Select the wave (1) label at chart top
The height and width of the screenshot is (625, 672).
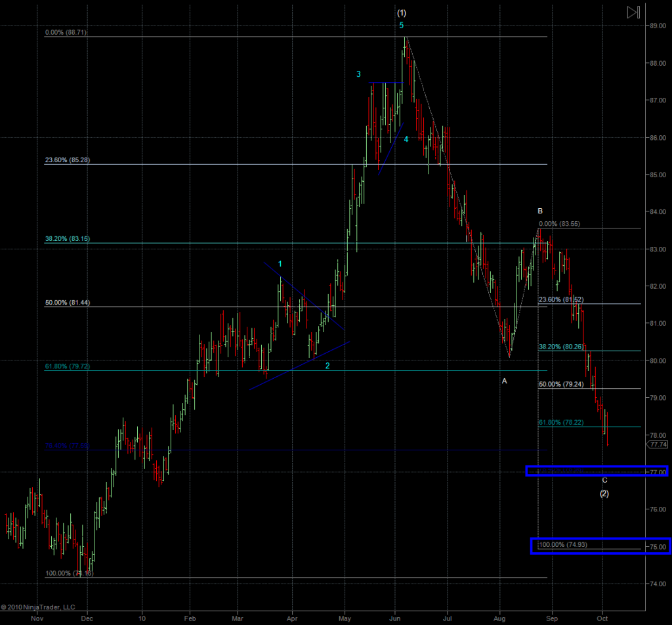click(402, 12)
